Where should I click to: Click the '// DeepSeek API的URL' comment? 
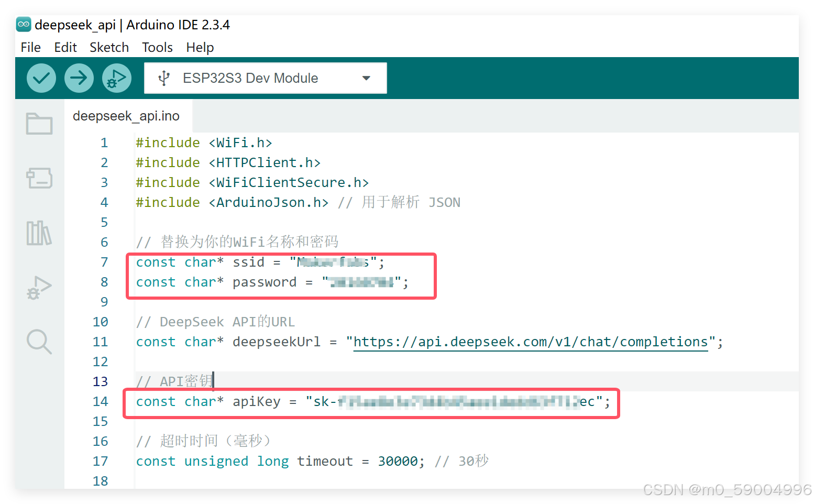(x=215, y=322)
